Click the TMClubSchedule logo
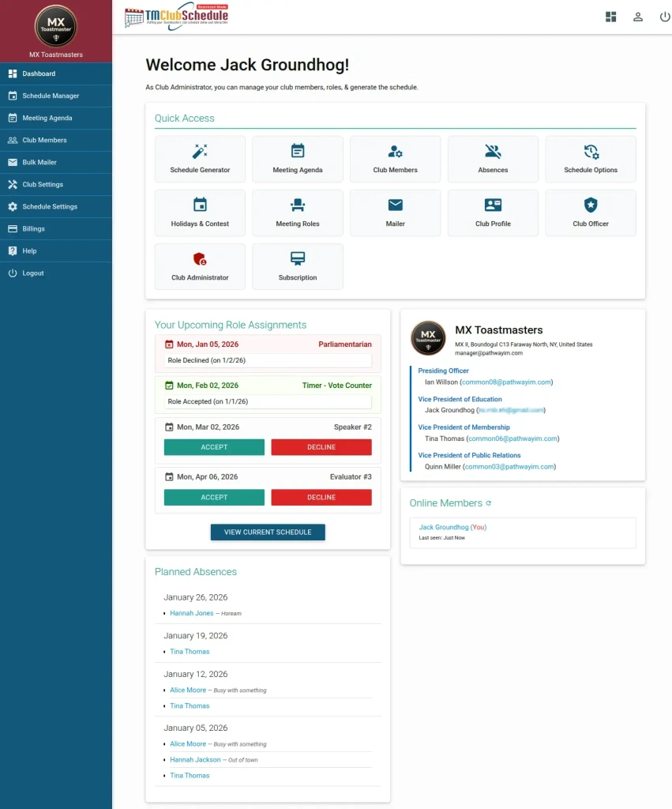Image resolution: width=672 pixels, height=809 pixels. pos(176,17)
